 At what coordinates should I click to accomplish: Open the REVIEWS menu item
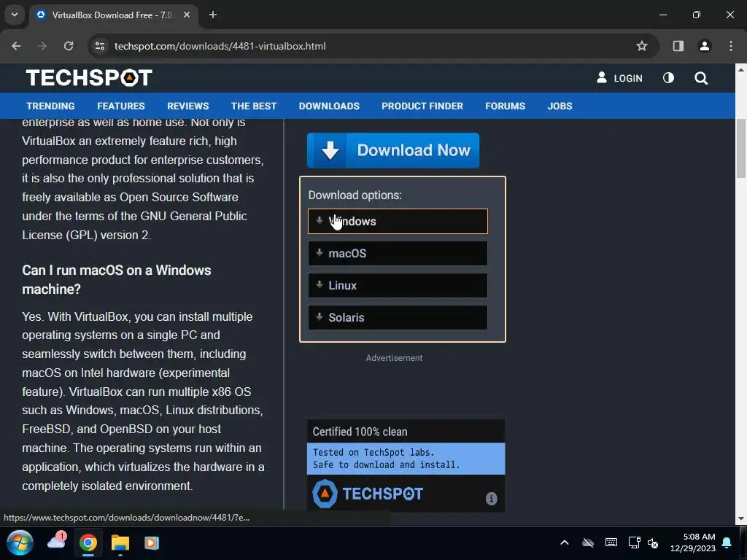coord(187,106)
